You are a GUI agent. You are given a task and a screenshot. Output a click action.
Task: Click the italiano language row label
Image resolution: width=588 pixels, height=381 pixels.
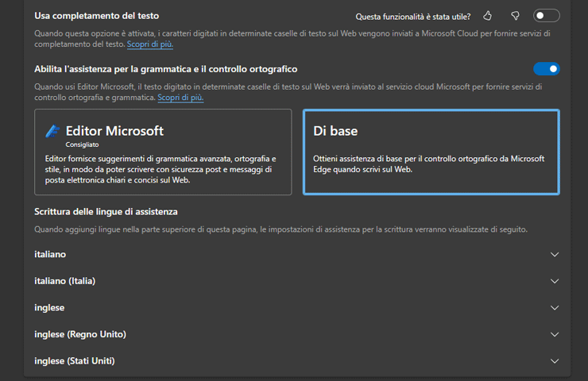pos(50,254)
